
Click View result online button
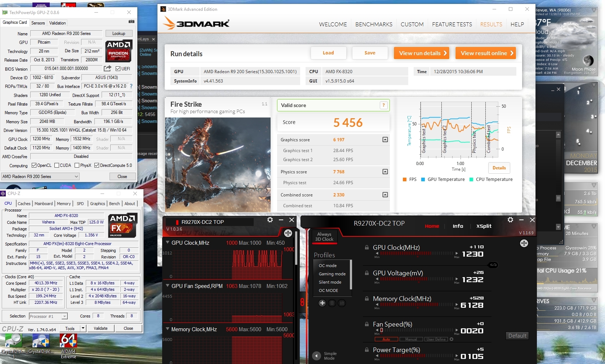(486, 53)
